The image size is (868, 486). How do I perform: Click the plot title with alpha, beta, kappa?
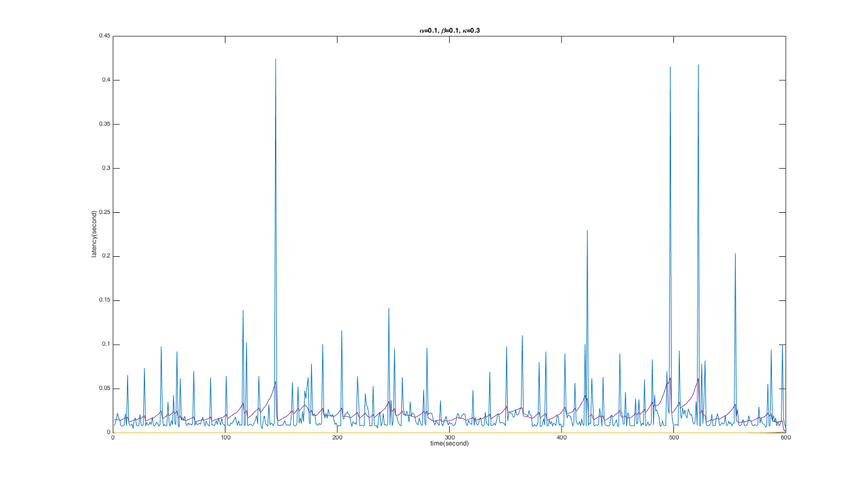449,30
